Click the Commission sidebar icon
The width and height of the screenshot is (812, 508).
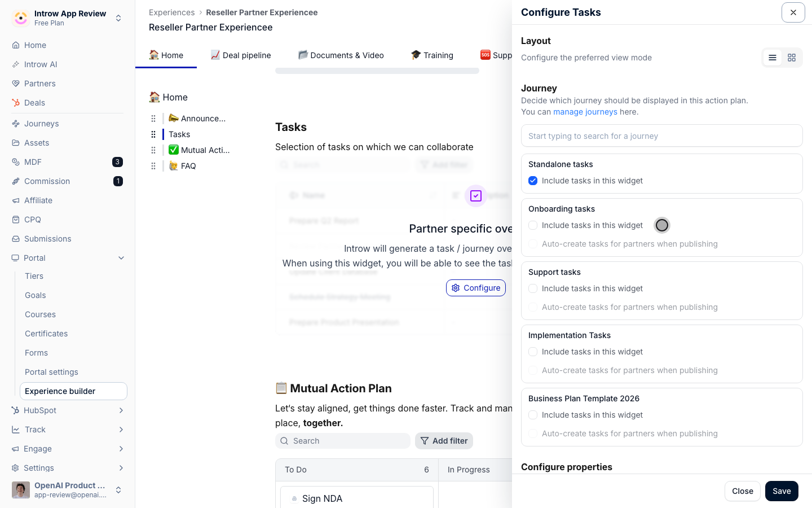(16, 181)
